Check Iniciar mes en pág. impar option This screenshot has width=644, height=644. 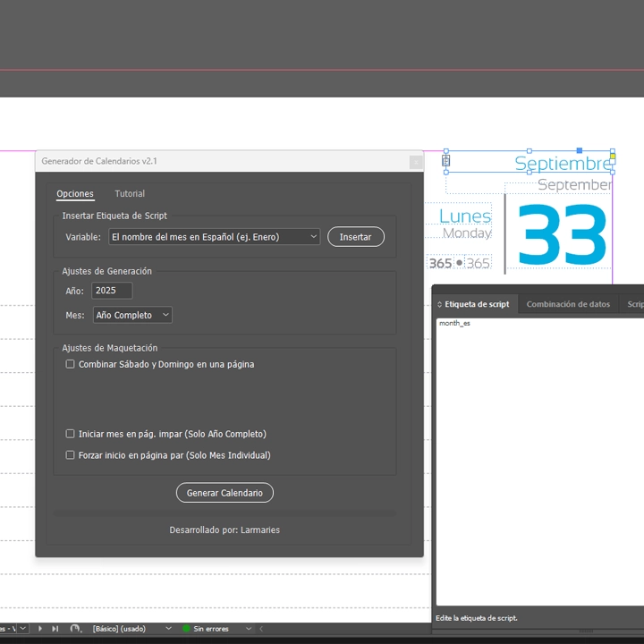click(71, 434)
